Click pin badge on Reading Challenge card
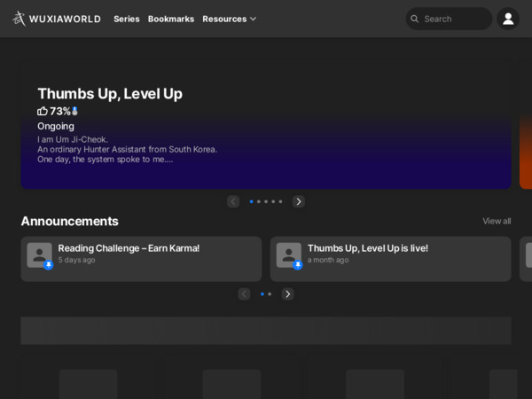The width and height of the screenshot is (532, 399). (49, 265)
